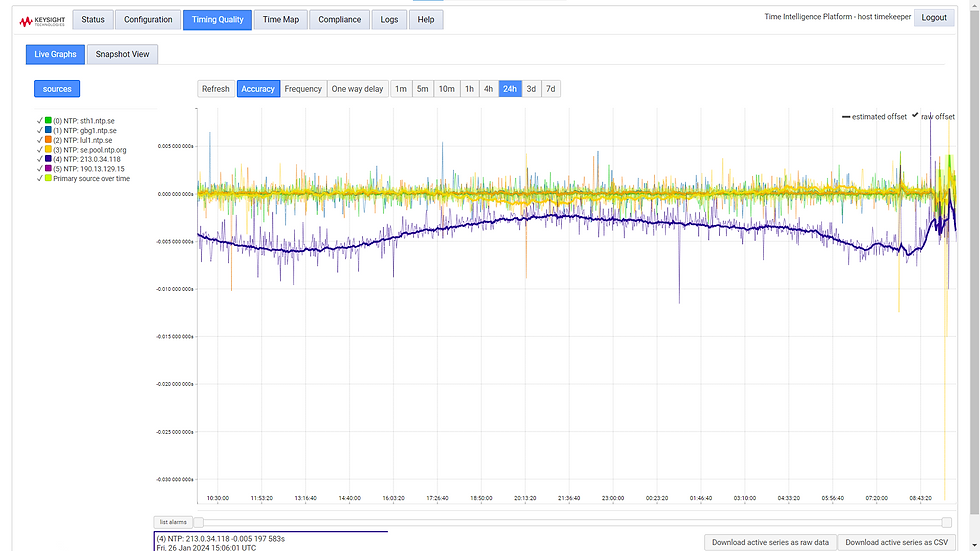
Task: Click the right handle of timeline range slider
Action: pos(947,522)
